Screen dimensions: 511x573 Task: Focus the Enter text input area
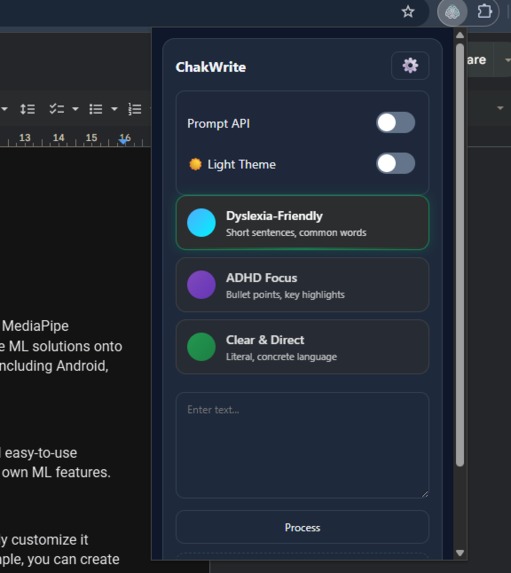[x=302, y=445]
